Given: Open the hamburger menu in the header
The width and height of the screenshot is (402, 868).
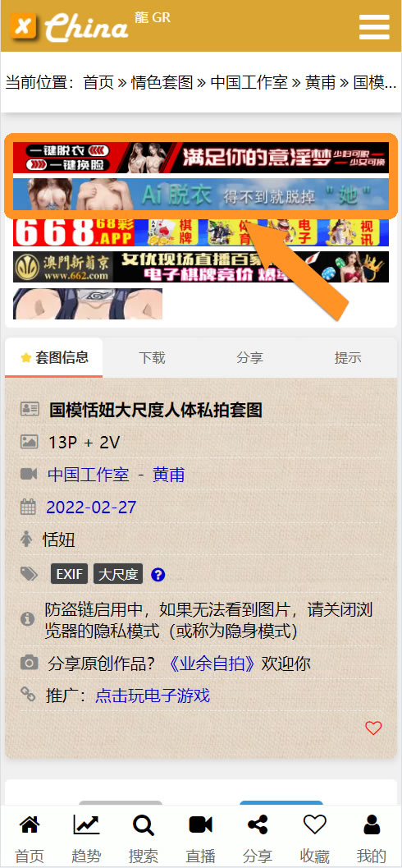Looking at the screenshot, I should point(374,27).
